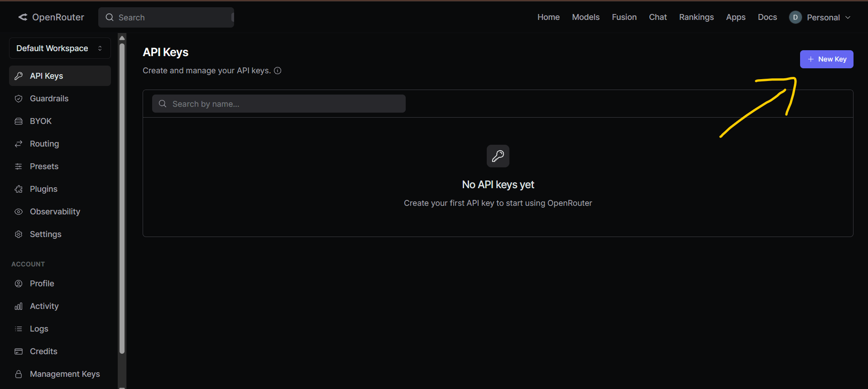This screenshot has width=868, height=389.
Task: Click the API Keys page heading
Action: pos(166,52)
